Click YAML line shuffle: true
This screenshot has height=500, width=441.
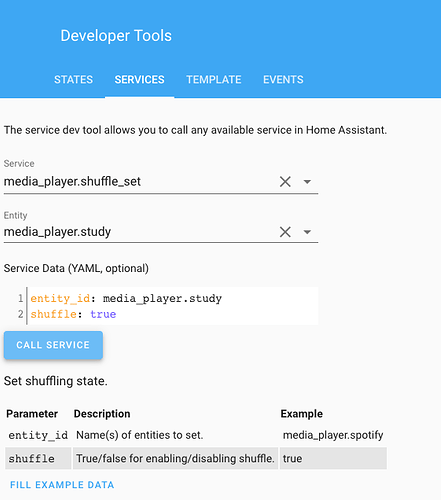[x=73, y=314]
